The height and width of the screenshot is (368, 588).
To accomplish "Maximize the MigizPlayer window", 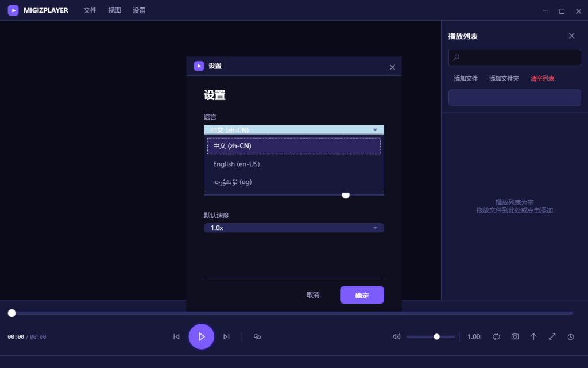I will point(562,11).
